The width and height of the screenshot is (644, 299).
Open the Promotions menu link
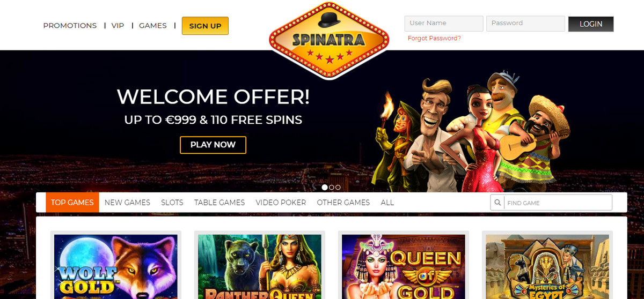pos(70,26)
